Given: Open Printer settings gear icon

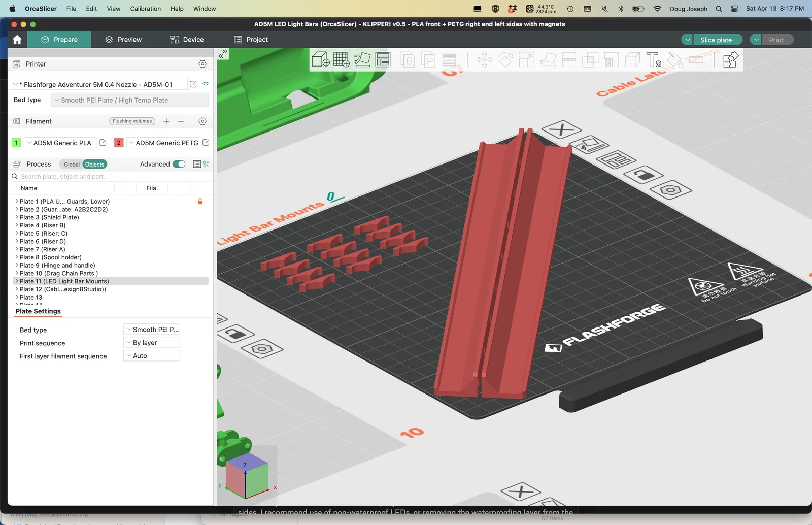Looking at the screenshot, I should tap(202, 64).
